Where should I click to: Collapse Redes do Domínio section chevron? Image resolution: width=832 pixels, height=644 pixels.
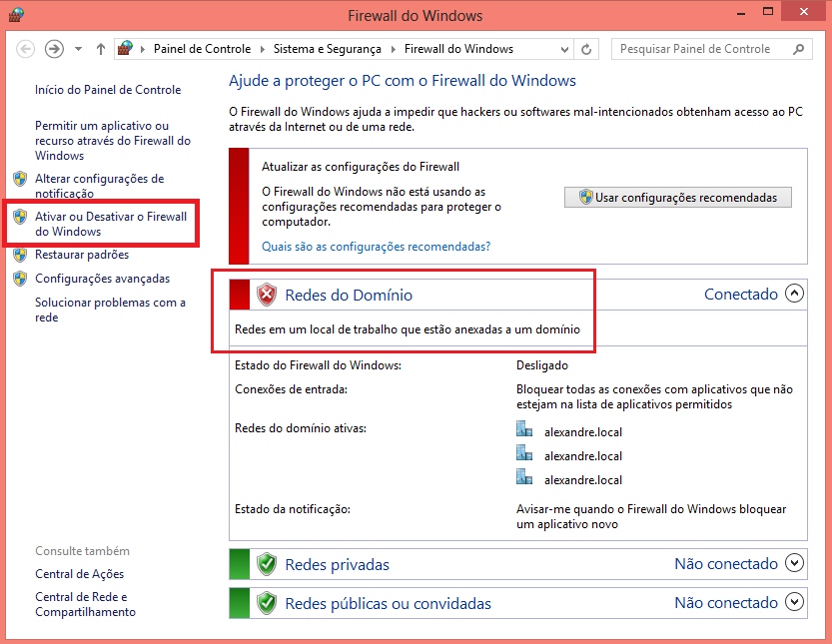click(x=794, y=294)
